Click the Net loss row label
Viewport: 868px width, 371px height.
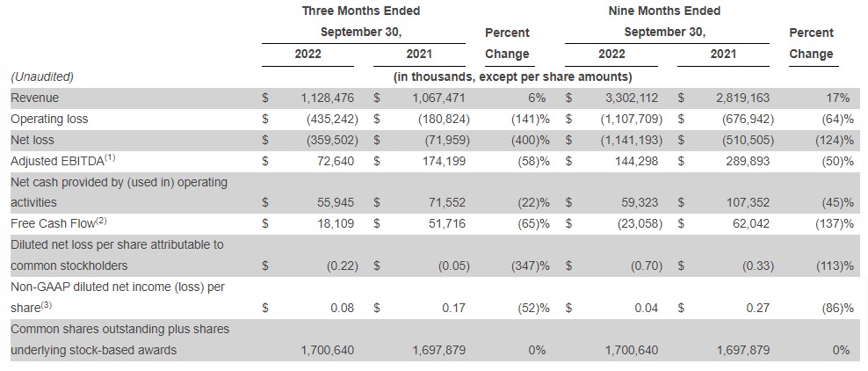click(x=35, y=140)
